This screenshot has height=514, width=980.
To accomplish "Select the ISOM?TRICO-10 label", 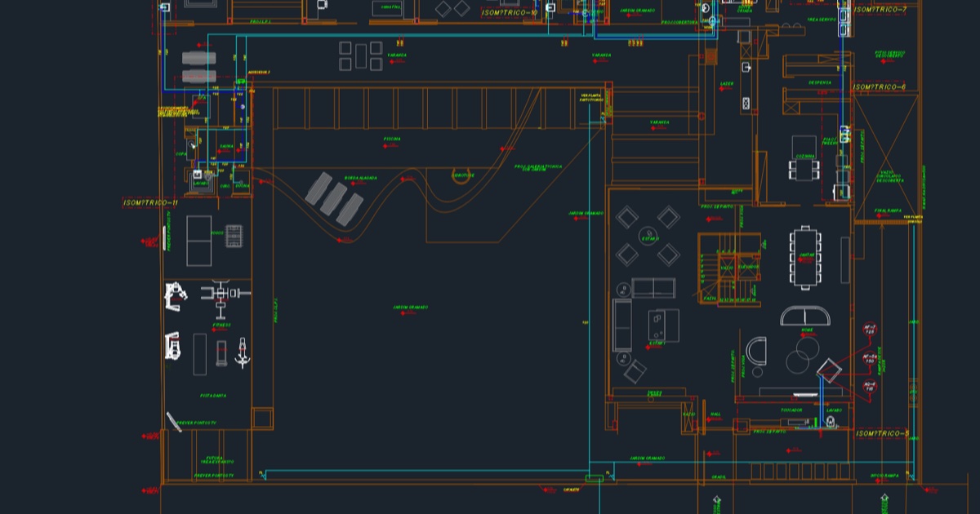I will pos(510,13).
